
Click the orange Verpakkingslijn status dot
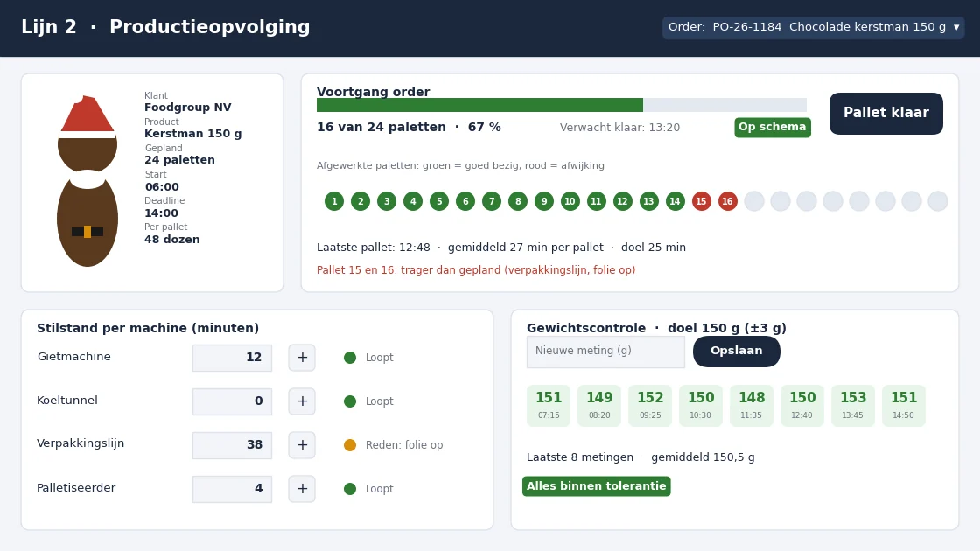click(350, 445)
